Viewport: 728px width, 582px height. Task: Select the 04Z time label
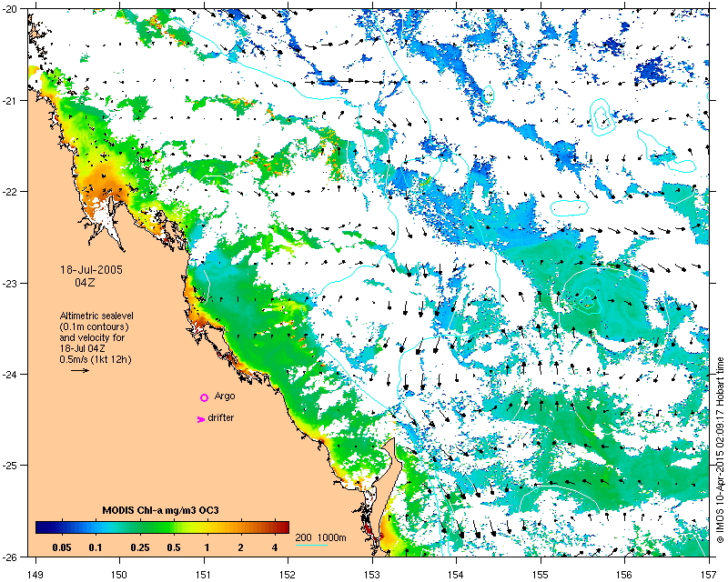[85, 282]
